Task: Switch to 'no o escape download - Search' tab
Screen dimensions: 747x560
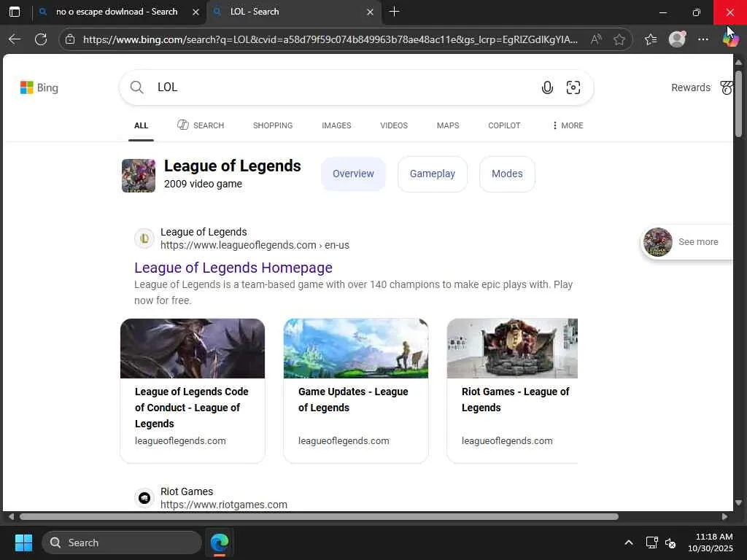Action: [x=117, y=12]
